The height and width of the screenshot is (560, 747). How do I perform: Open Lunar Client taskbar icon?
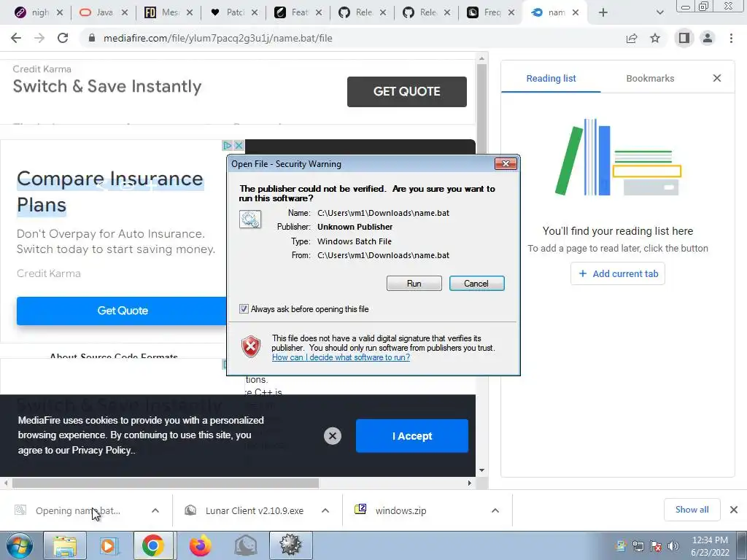[x=245, y=545]
